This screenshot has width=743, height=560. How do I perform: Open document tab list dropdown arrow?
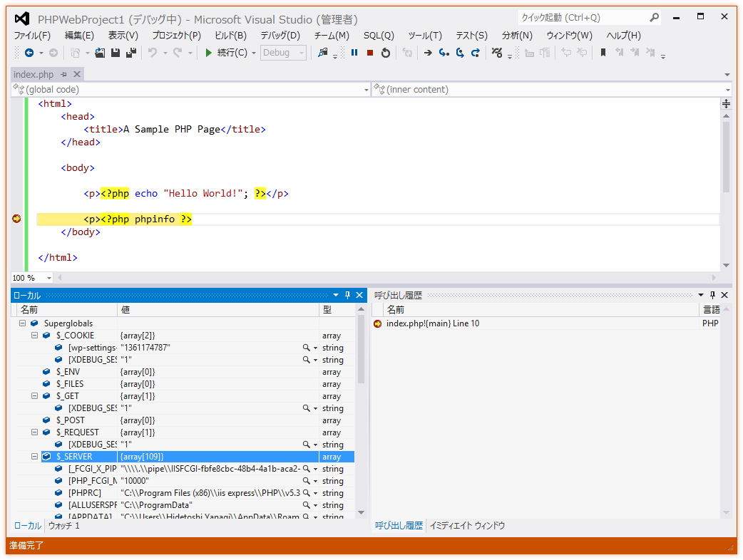click(x=727, y=75)
